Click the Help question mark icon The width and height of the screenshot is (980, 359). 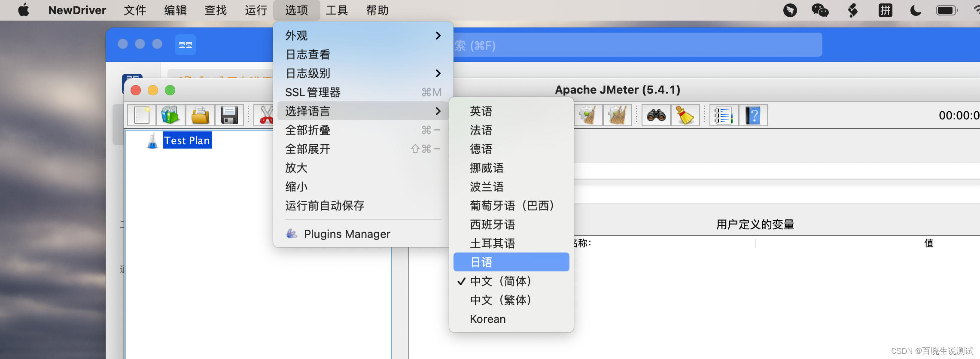coord(753,115)
